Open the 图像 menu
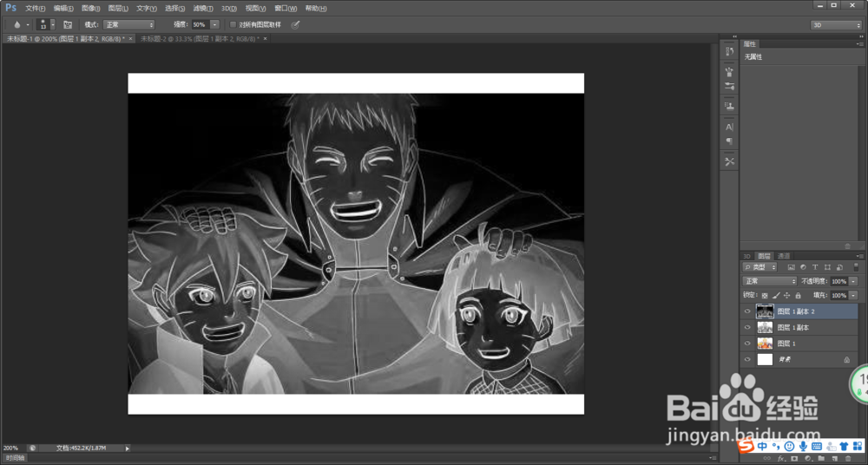868x465 pixels. click(90, 9)
